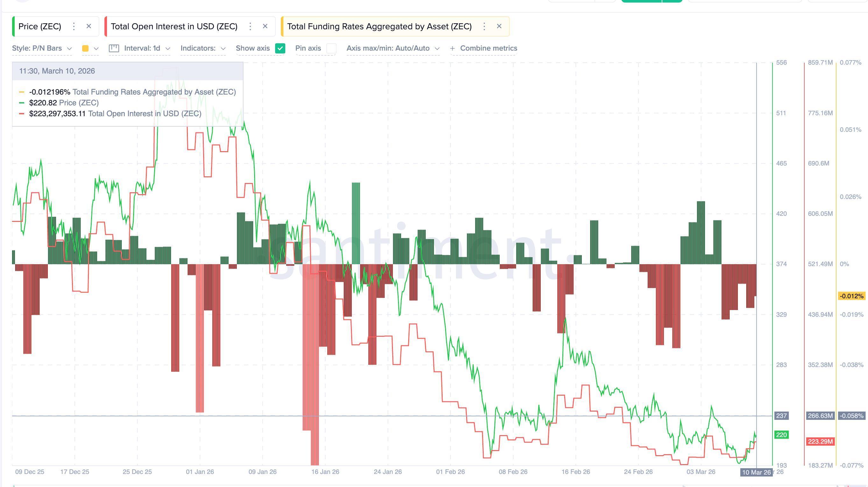Remove the Total Open Interest metric
This screenshot has height=487, width=868.
(265, 26)
